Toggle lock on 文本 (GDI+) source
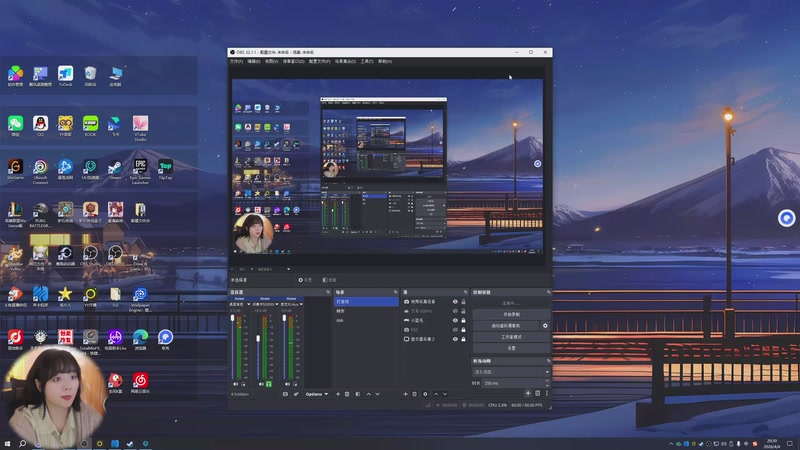This screenshot has width=800, height=450. [463, 311]
